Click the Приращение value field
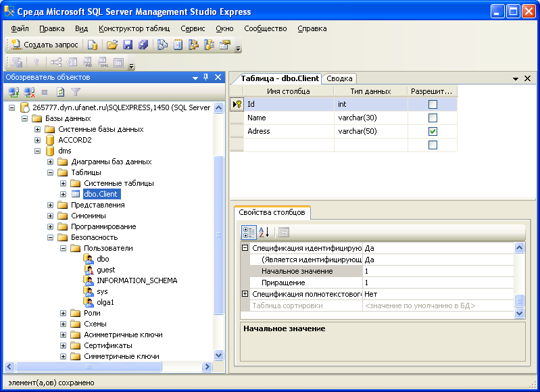Image resolution: width=540 pixels, height=392 pixels. pos(438,283)
